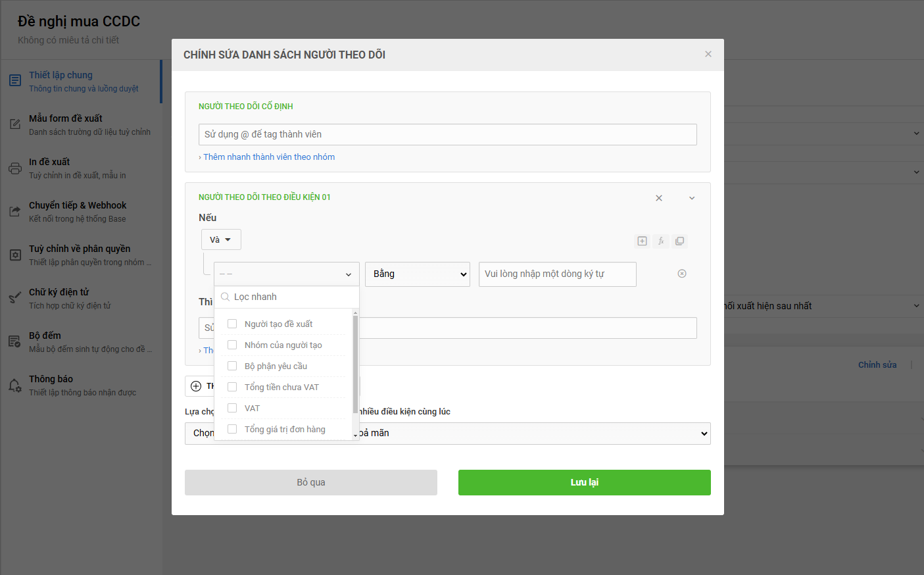This screenshot has width=924, height=575.
Task: Click the green Lưu lại button
Action: [585, 482]
